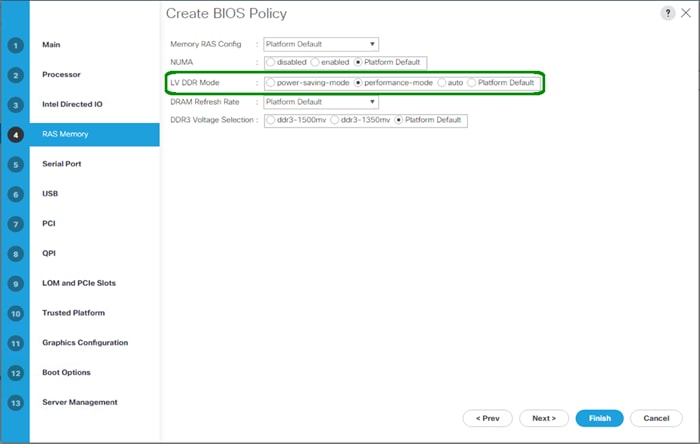The image size is (700, 444).
Task: Open the Graphics Configuration step
Action: click(x=85, y=343)
